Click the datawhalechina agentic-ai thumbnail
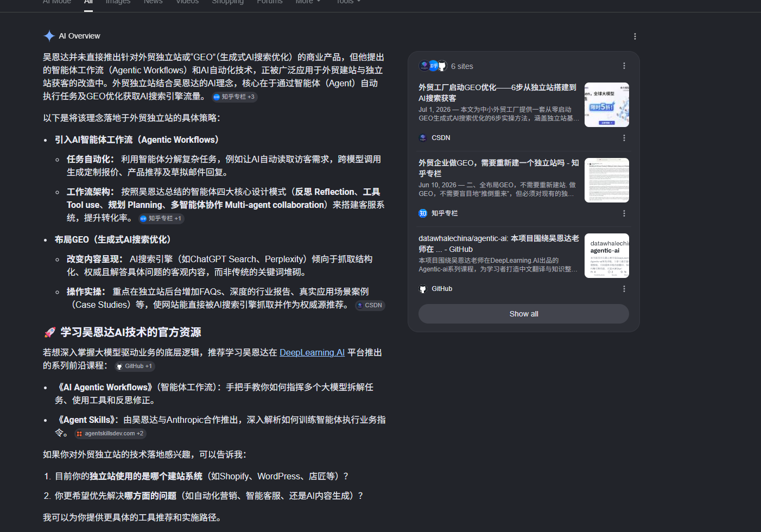This screenshot has height=532, width=761. [607, 256]
